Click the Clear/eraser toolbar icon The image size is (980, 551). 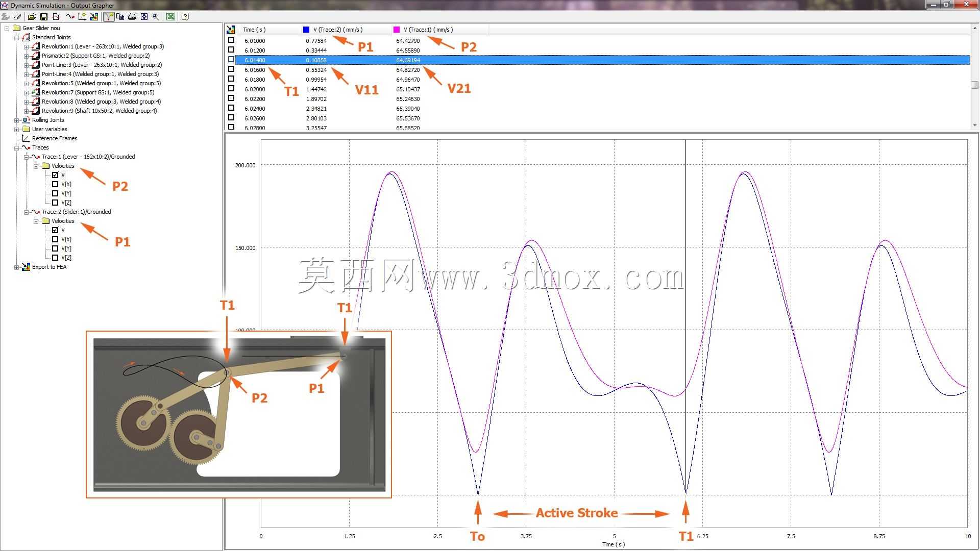pyautogui.click(x=17, y=16)
